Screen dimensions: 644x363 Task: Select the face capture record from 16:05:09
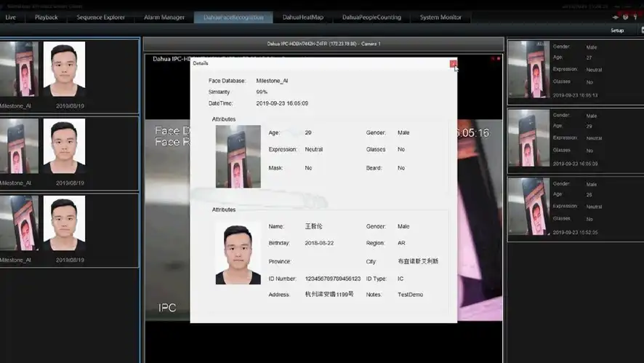575,140
